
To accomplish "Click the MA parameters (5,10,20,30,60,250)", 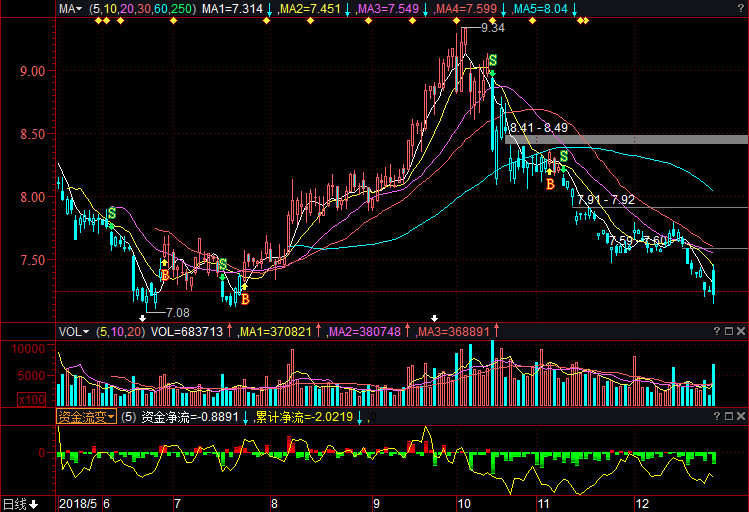I will [x=142, y=9].
